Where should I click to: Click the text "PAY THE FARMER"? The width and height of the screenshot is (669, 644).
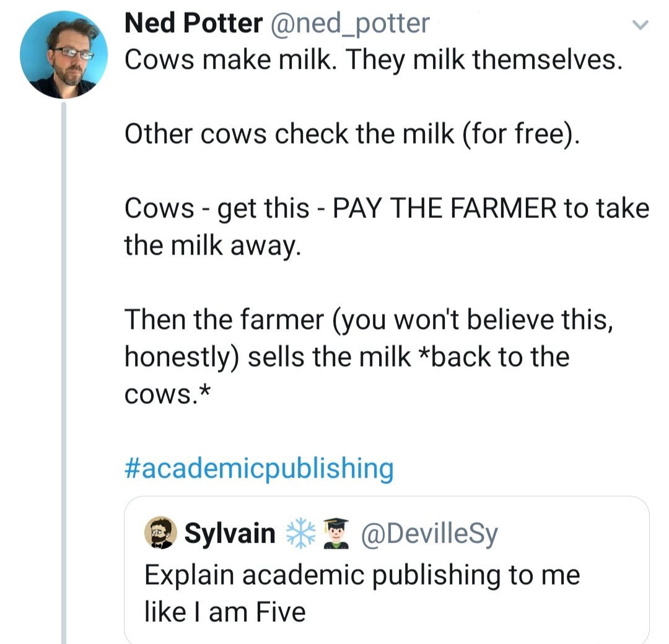point(444,208)
